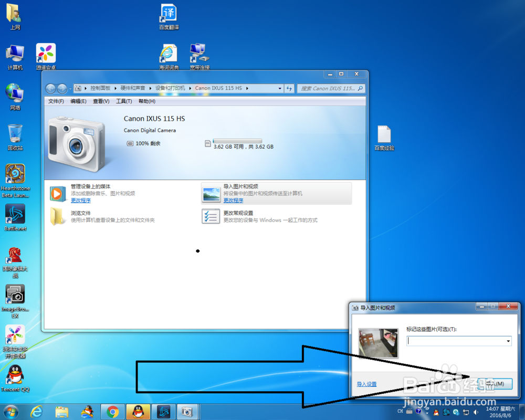This screenshot has height=420, width=525.
Task: Click the 导入设置 link in import dialog
Action: pos(366,384)
